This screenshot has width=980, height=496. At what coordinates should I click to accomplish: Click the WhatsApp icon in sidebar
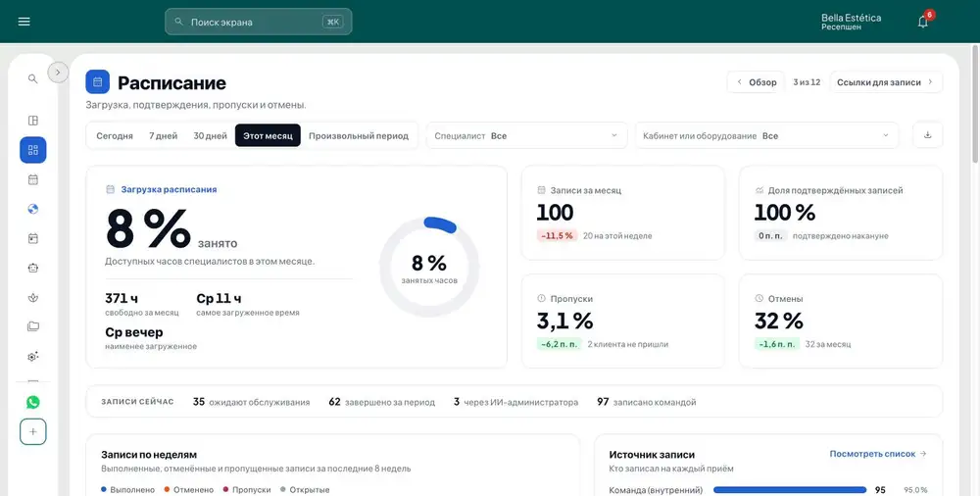point(33,402)
